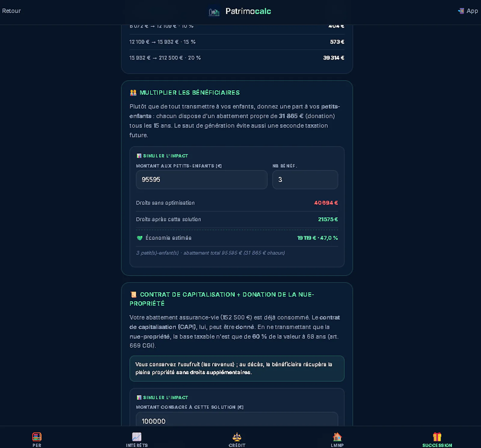Click the 'Vous conservez l'usufruit' info box
Screen dimensions: 481x448
click(x=237, y=368)
